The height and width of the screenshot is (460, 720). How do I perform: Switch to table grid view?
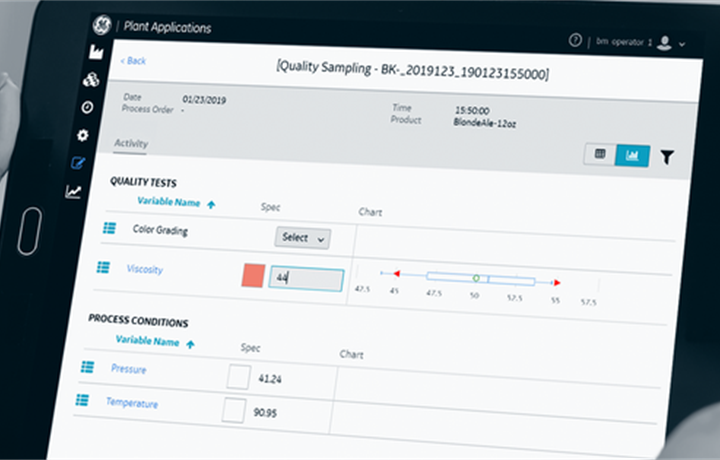point(600,154)
